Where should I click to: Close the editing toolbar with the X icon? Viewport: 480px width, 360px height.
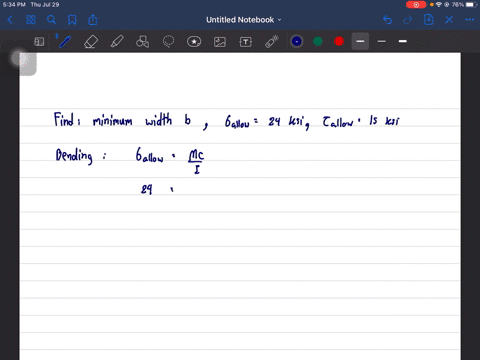(x=449, y=20)
